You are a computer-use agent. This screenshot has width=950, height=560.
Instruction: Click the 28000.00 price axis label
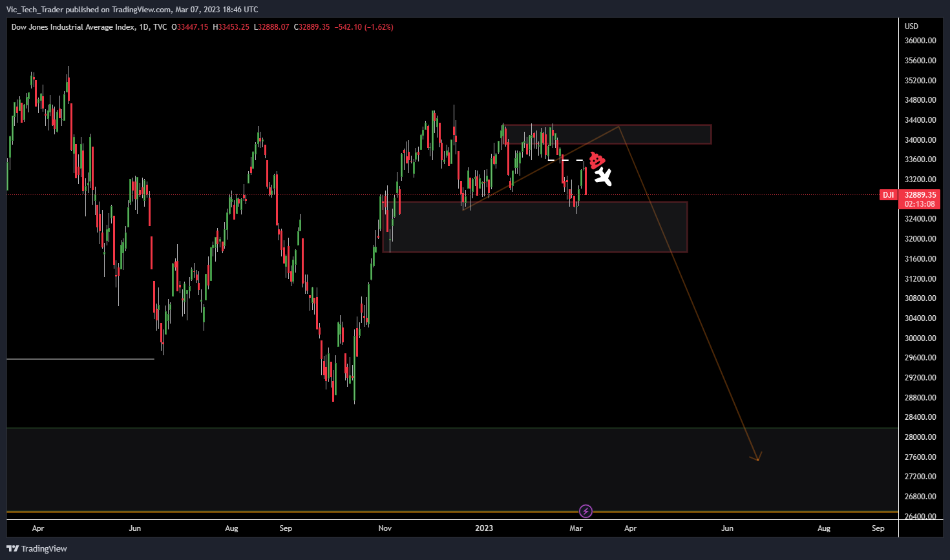pos(920,437)
